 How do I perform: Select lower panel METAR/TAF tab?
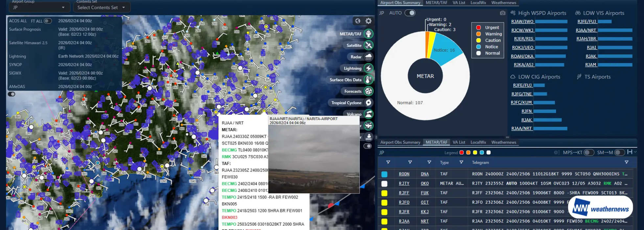click(436, 142)
